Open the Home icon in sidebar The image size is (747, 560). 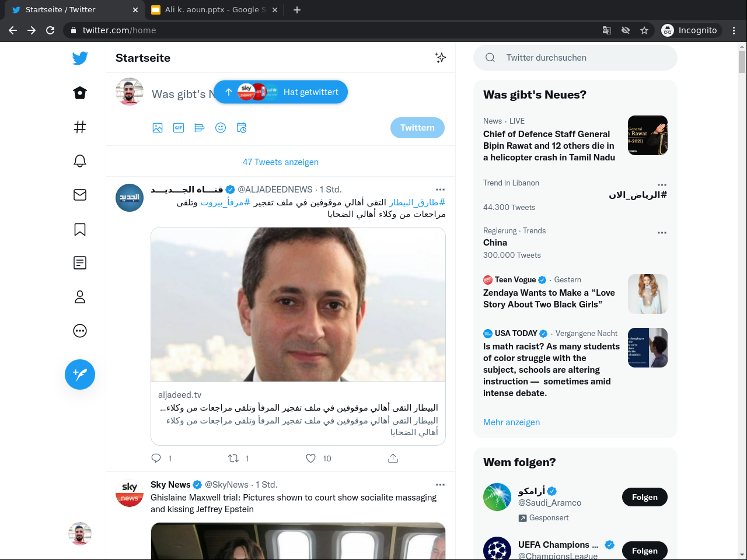point(80,93)
